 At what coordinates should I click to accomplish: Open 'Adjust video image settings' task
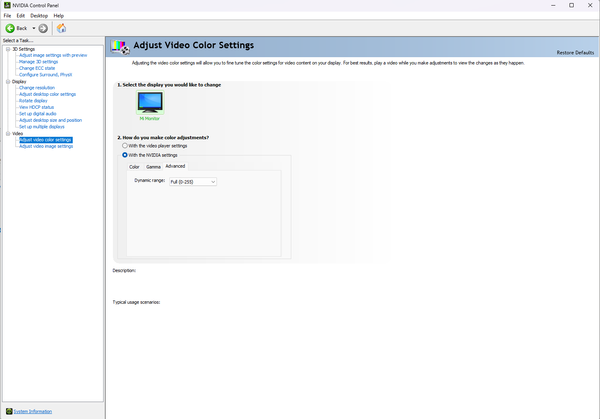pyautogui.click(x=45, y=146)
